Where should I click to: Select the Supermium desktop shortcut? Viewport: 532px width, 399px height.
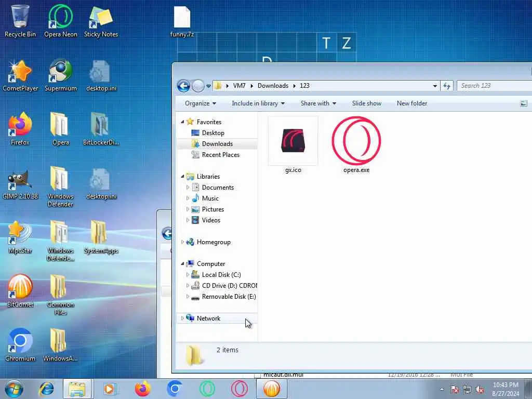(x=60, y=75)
